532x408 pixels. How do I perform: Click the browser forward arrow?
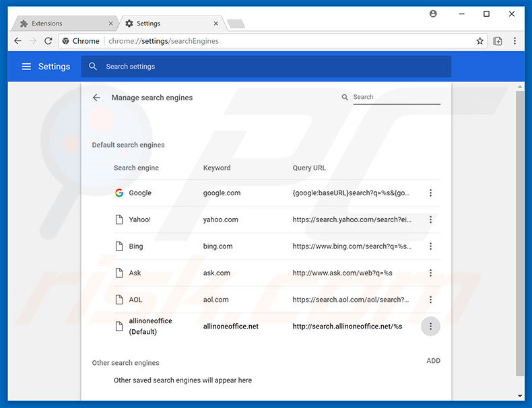[33, 41]
